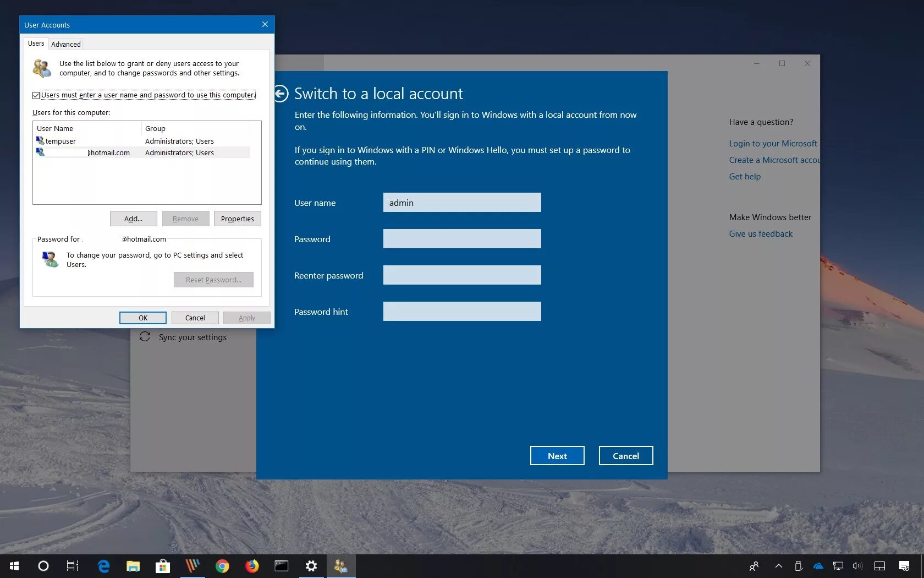Open Task View on the taskbar
Viewport: 924px width, 578px height.
coord(73,566)
